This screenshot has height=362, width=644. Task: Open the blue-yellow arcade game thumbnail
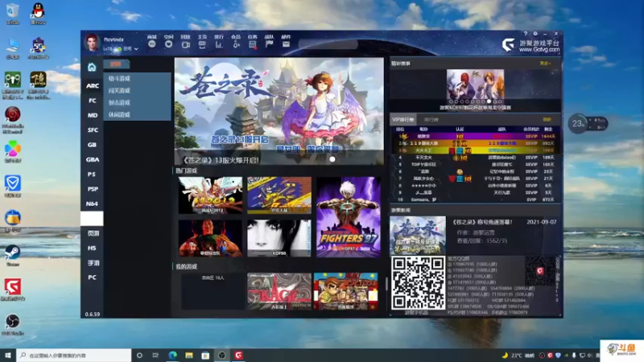(279, 195)
